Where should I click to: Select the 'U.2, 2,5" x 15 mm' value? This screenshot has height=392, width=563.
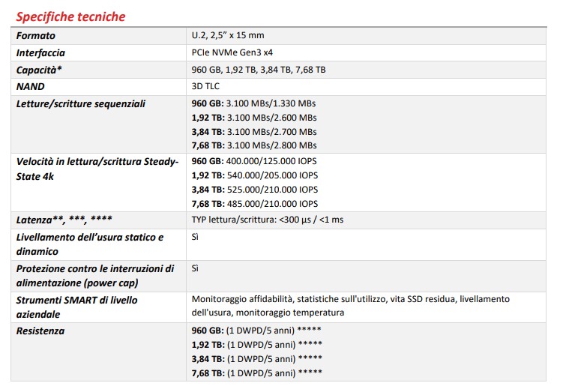coord(228,35)
